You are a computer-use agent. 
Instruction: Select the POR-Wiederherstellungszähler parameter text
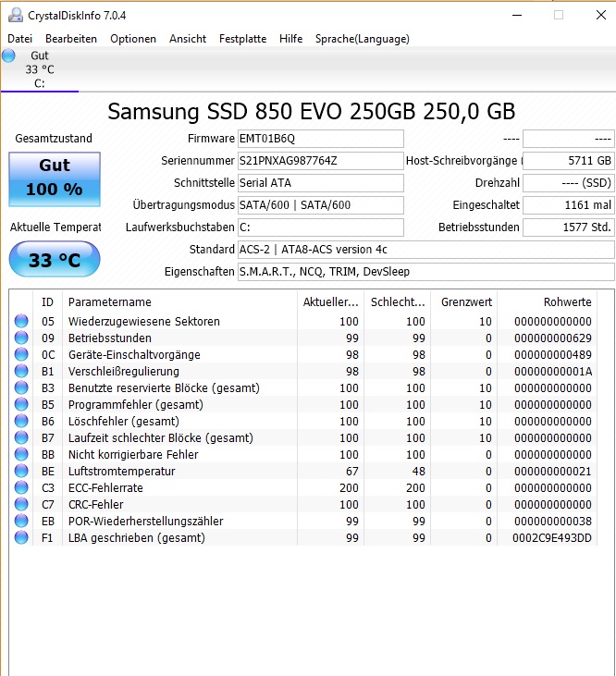click(146, 522)
